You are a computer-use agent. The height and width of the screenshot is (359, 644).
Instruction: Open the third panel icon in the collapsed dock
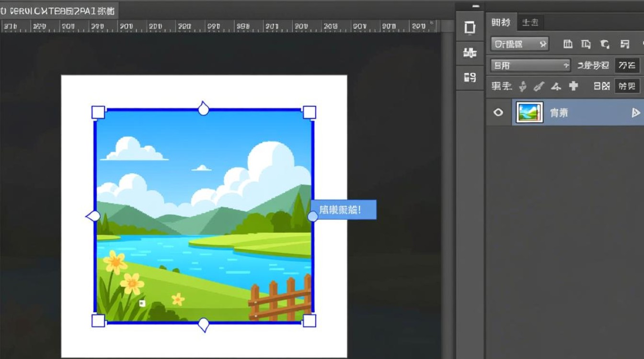[470, 77]
